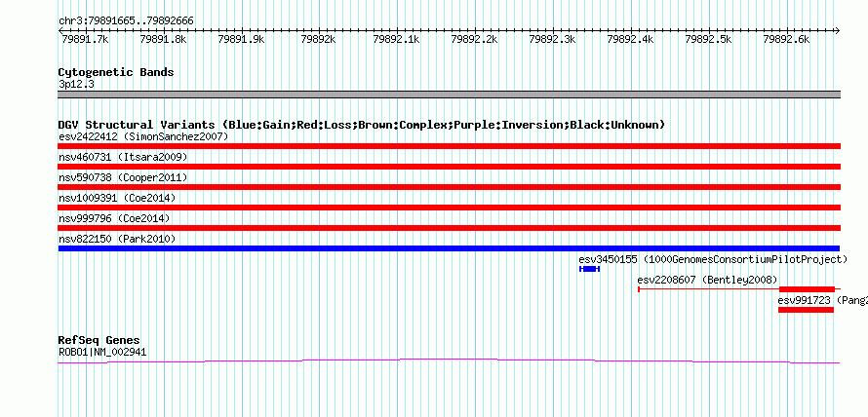
Task: Select the blue gain bar under nsv822150
Action: (449, 248)
